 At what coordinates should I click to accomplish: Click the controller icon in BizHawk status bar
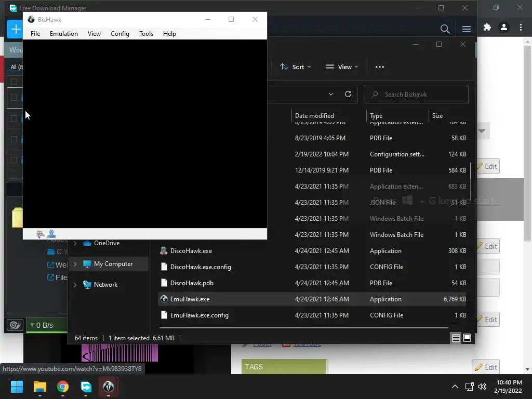(41, 234)
